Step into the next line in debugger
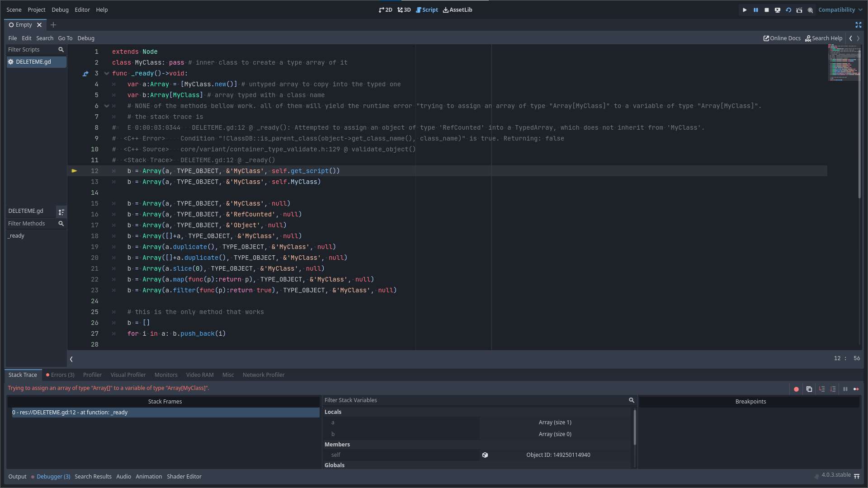 pos(822,389)
